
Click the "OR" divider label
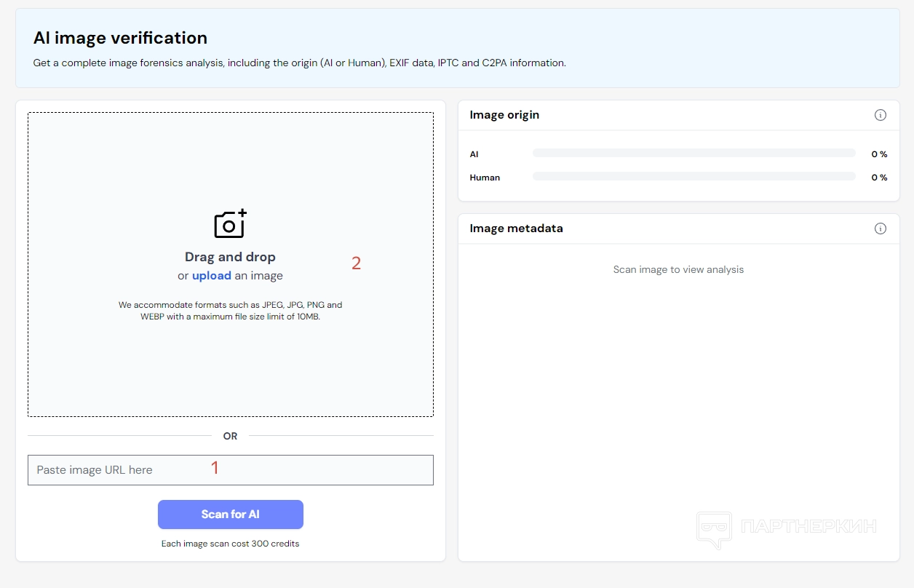[230, 436]
